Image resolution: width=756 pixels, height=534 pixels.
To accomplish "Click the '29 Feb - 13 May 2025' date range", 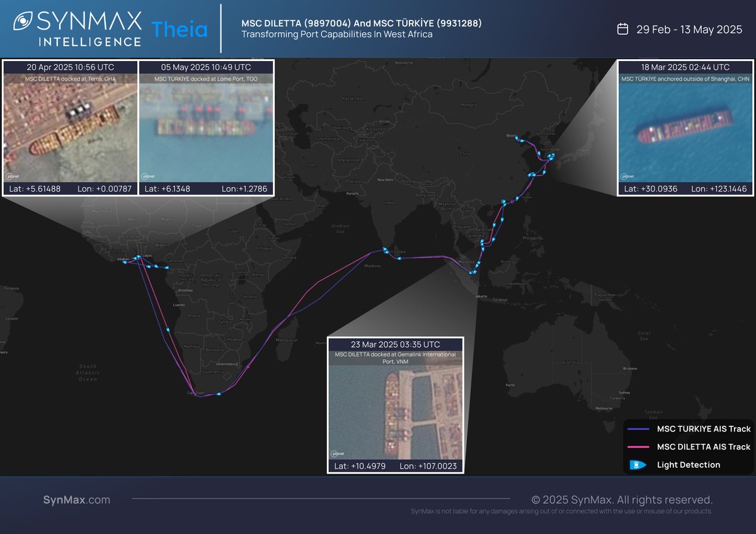I will click(x=689, y=29).
